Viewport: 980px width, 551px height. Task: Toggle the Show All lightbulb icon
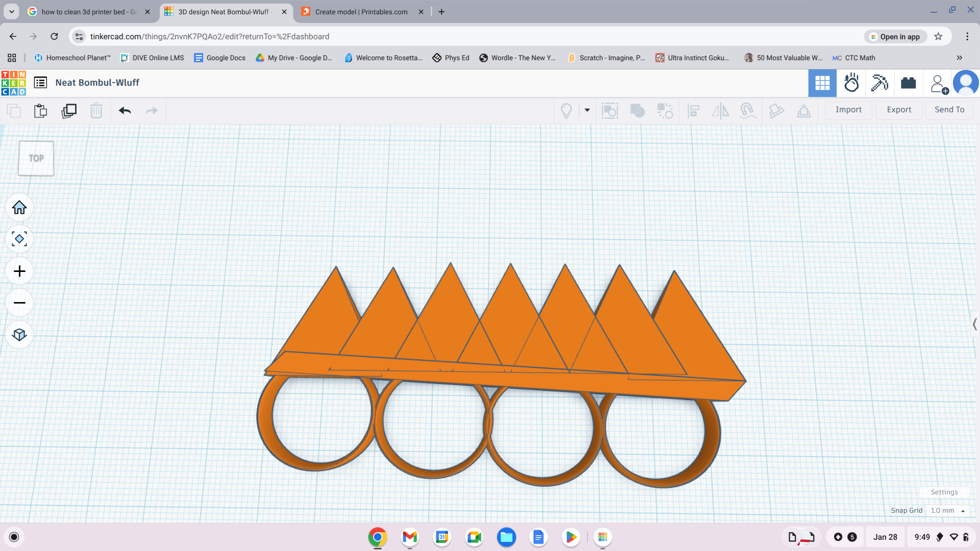tap(566, 111)
